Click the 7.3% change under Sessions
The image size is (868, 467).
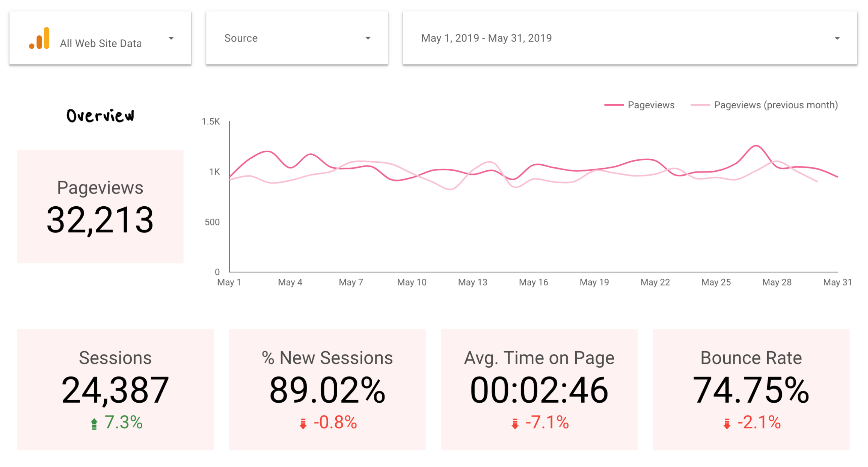123,422
